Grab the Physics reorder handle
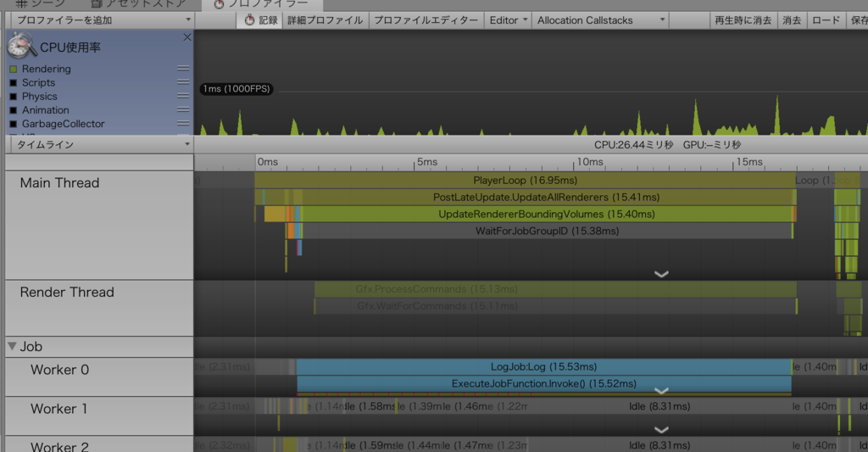Viewport: 868px width, 452px height. (x=183, y=96)
